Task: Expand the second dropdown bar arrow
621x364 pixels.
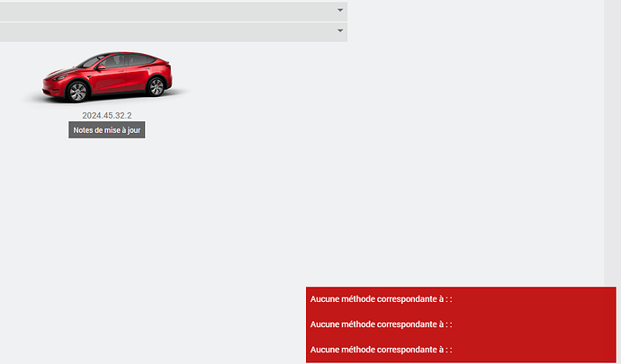Action: [340, 31]
